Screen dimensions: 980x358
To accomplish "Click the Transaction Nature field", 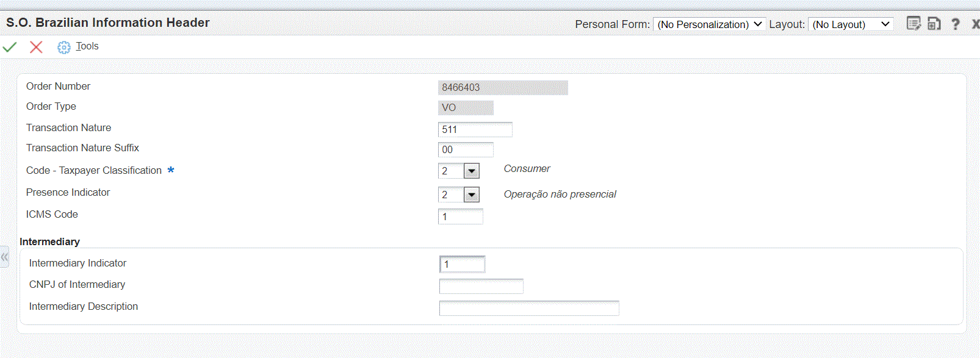I will click(475, 130).
